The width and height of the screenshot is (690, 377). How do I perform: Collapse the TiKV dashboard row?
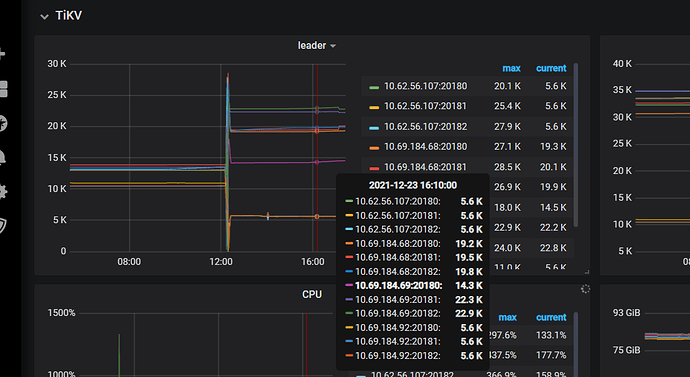coord(44,17)
